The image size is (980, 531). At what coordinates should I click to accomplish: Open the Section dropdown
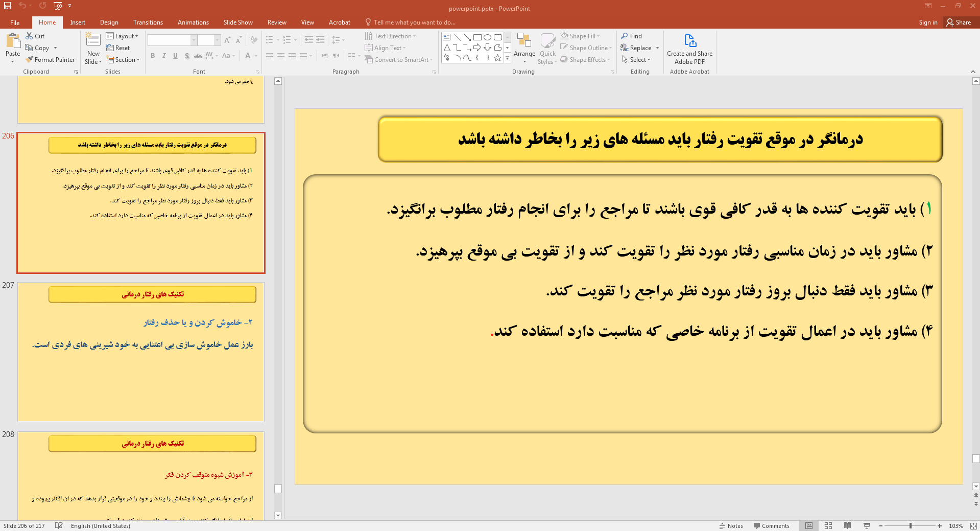[123, 59]
